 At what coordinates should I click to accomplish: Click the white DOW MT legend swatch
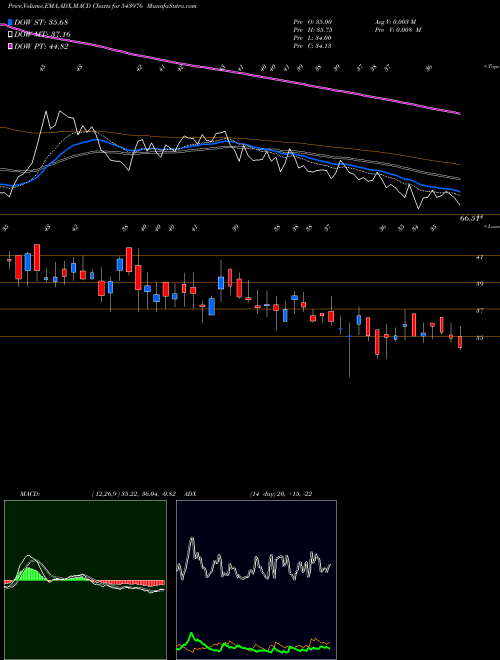(x=10, y=34)
